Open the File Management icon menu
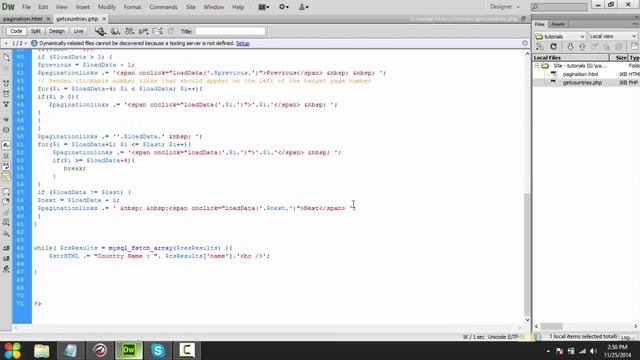The width and height of the screenshot is (640, 360). click(130, 31)
